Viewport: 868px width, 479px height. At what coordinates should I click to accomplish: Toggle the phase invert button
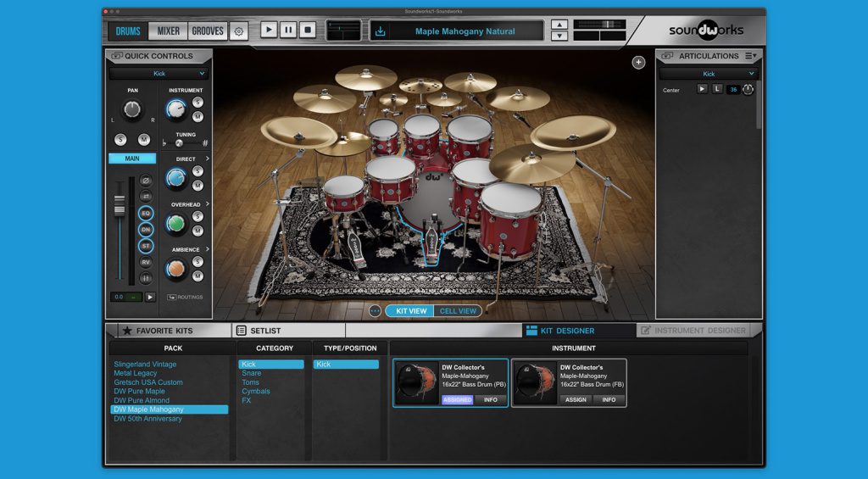pos(146,181)
